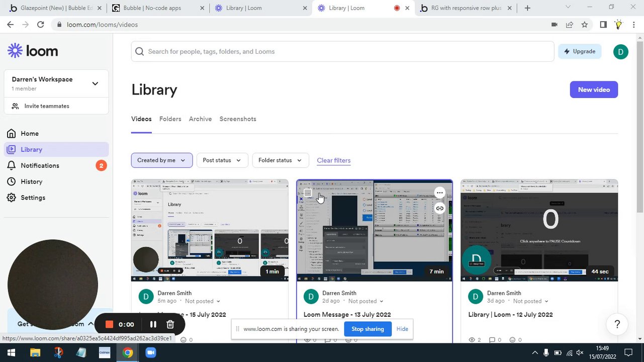This screenshot has width=644, height=362.
Task: Expand Not posted dropdown on the 3d ago video
Action: [530, 301]
